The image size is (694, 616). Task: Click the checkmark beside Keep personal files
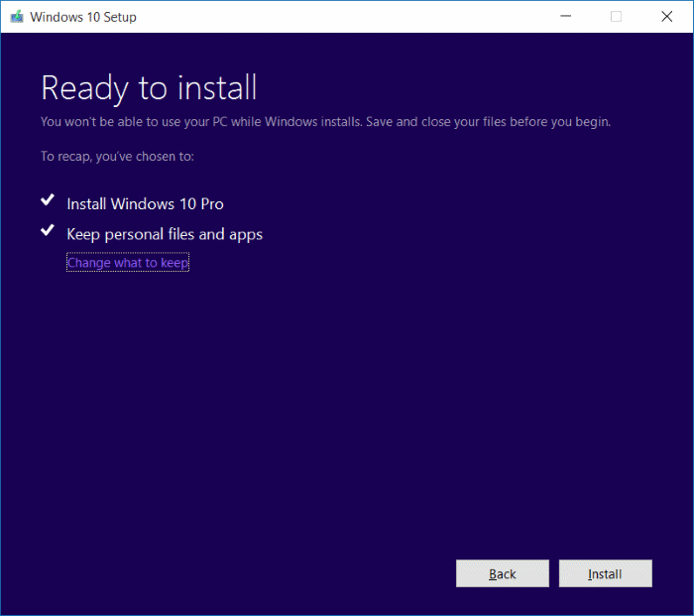[x=48, y=230]
